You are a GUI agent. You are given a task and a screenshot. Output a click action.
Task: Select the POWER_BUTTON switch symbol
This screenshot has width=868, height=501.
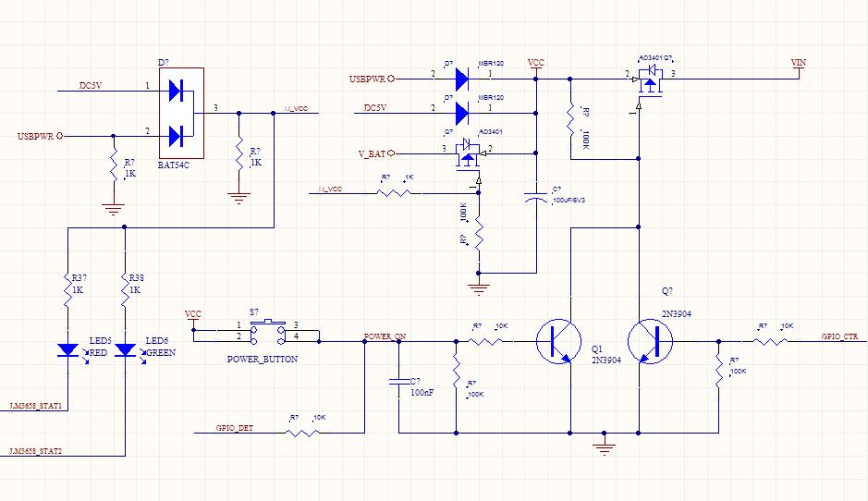click(268, 329)
